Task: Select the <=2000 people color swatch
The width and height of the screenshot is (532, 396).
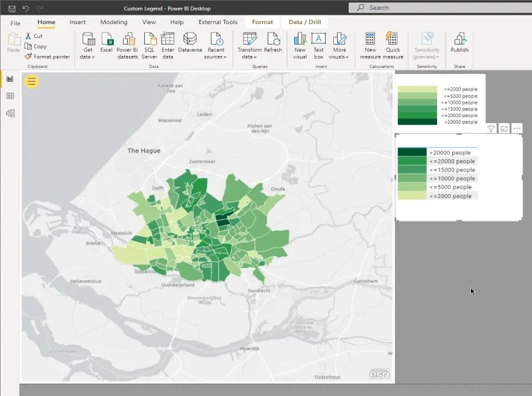Action: pyautogui.click(x=412, y=196)
